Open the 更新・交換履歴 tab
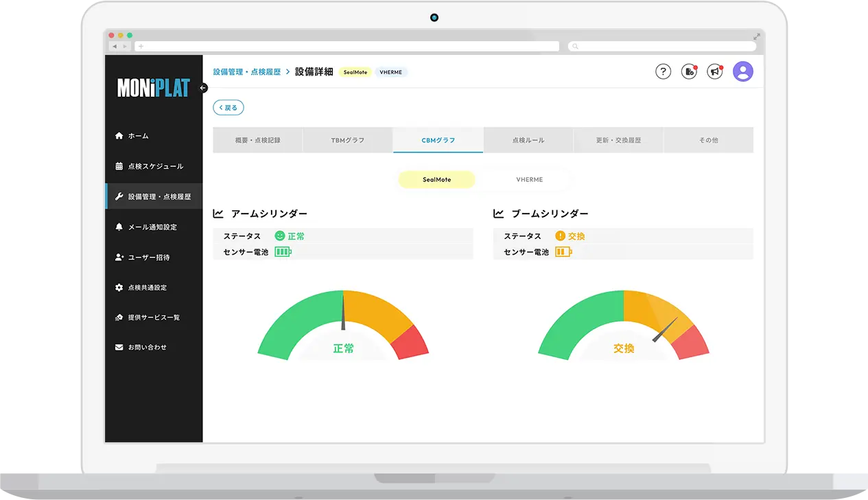Viewport: 868px width, 500px height. click(618, 140)
